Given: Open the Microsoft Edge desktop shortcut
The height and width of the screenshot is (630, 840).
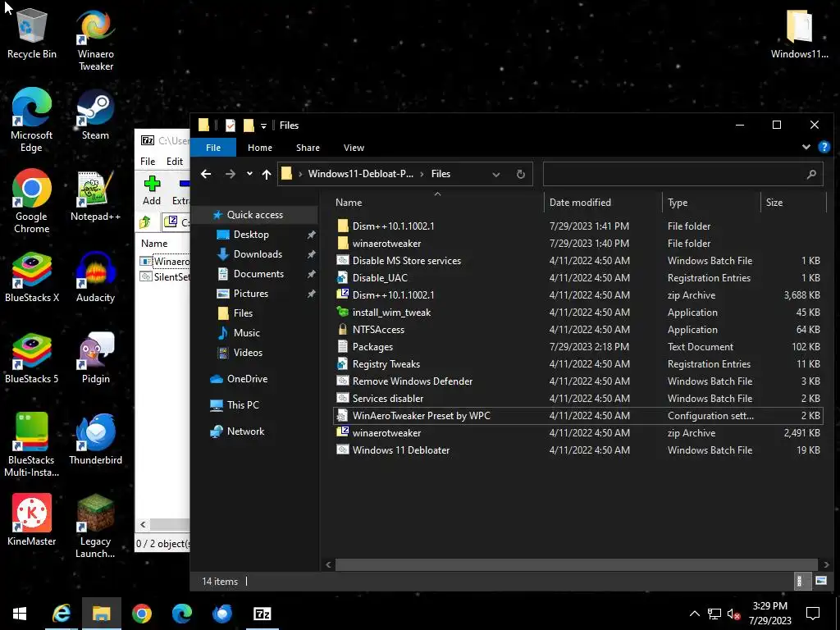Looking at the screenshot, I should click(x=32, y=121).
